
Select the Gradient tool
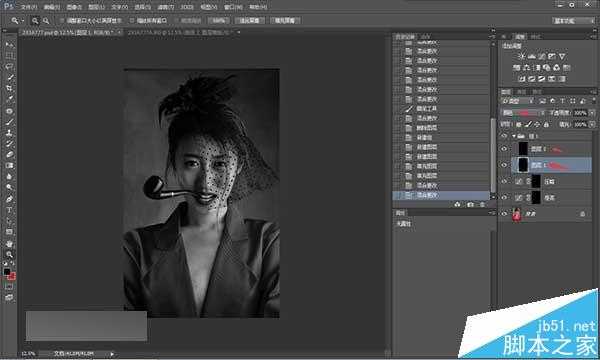pyautogui.click(x=9, y=166)
